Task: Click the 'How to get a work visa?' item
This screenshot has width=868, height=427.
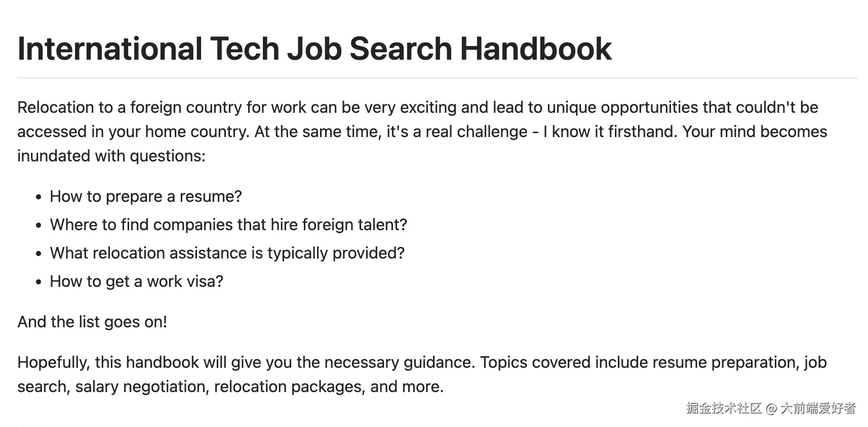Action: [136, 281]
